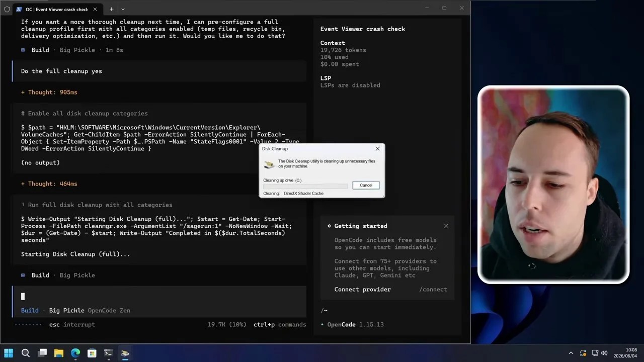Screen dimensions: 644x362
Task: Switch to Disk Cleanup taskbar icon
Action: [x=125, y=353]
